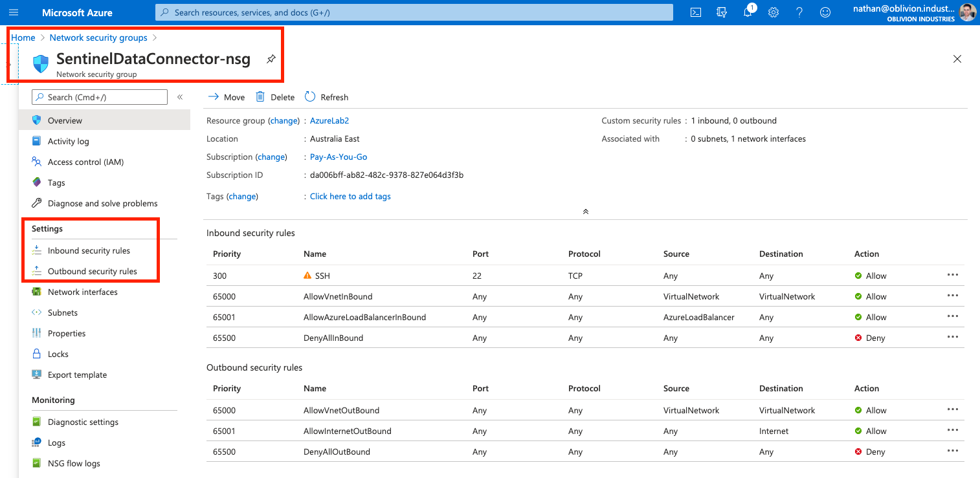Open ellipsis menu for SSH rule
The image size is (980, 478).
[952, 275]
